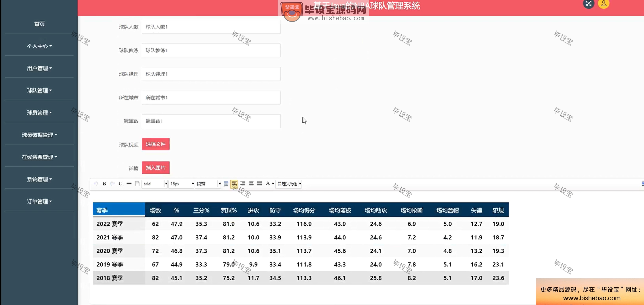Click 选择文件 button for team video
The width and height of the screenshot is (644, 305).
pos(155,144)
